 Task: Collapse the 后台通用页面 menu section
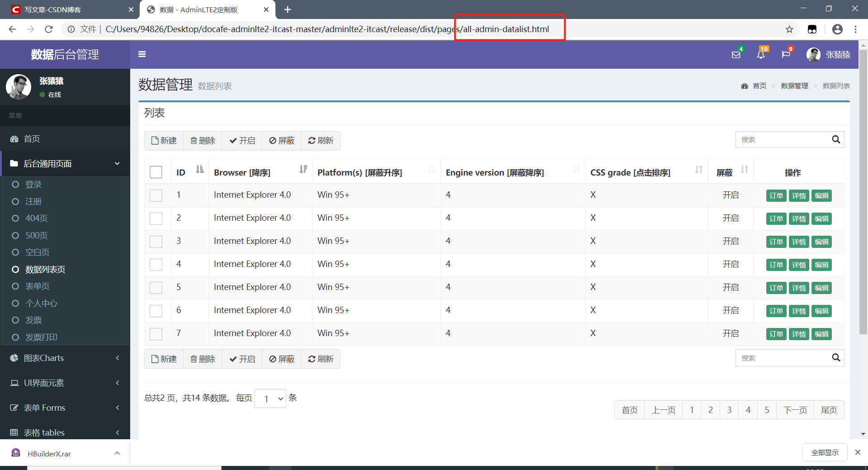65,163
